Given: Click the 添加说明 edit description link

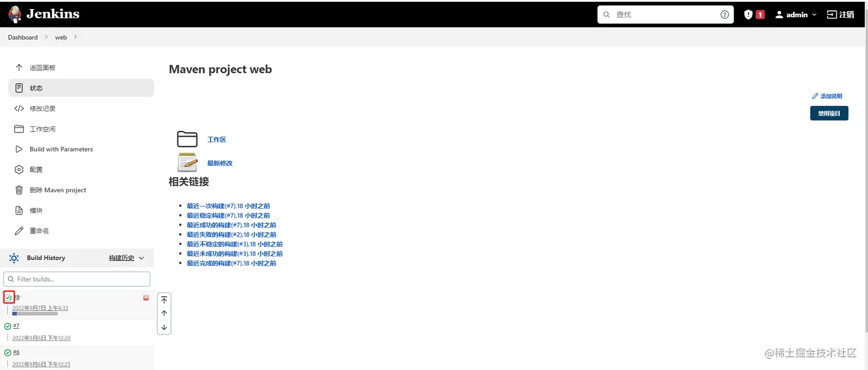Looking at the screenshot, I should click(x=827, y=96).
